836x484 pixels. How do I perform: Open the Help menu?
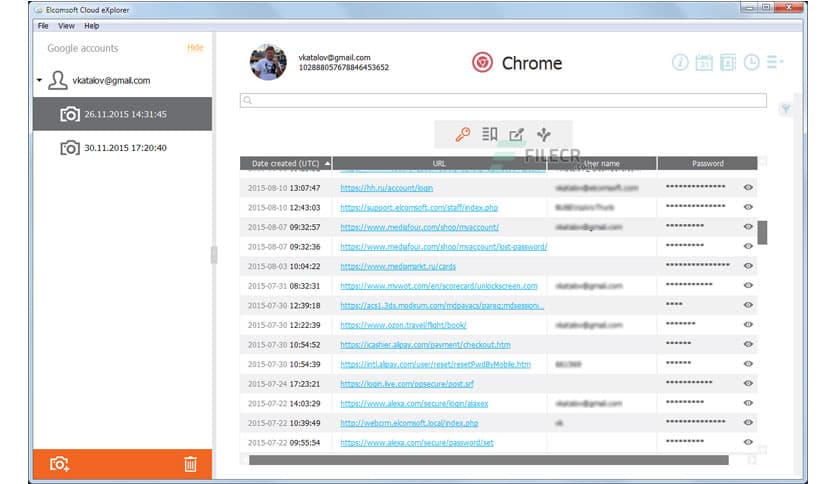(x=92, y=26)
